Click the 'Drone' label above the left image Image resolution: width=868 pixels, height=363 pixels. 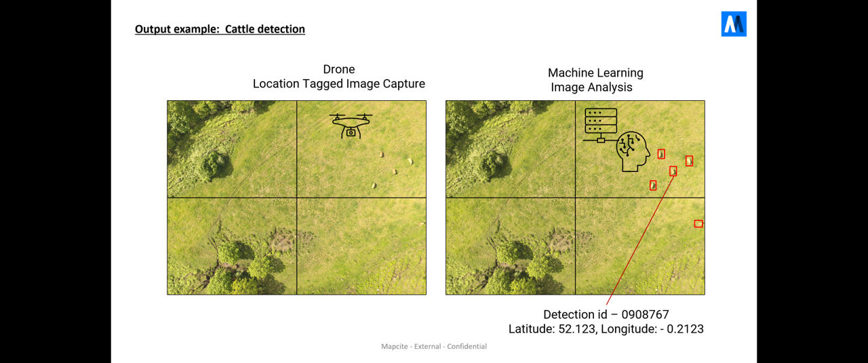339,69
